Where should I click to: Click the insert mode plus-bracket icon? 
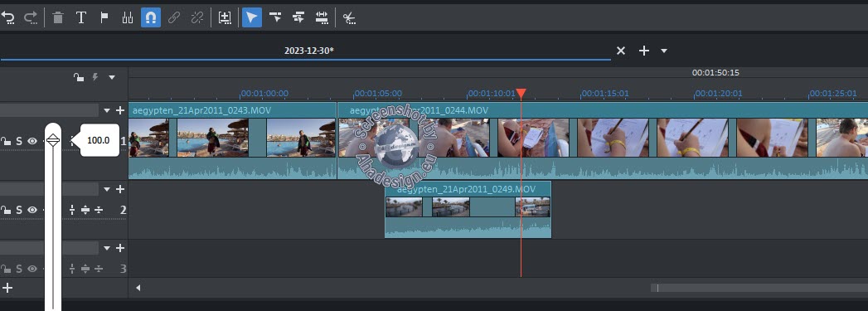(225, 17)
